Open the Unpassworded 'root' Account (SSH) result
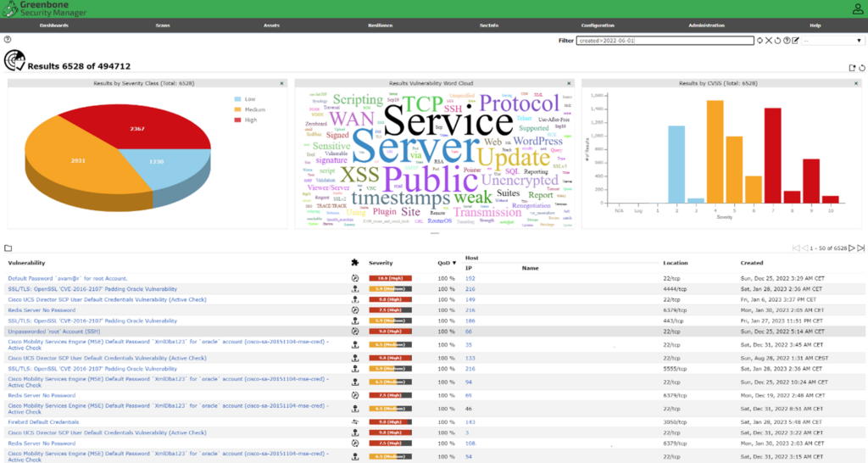The image size is (868, 463). [x=53, y=332]
